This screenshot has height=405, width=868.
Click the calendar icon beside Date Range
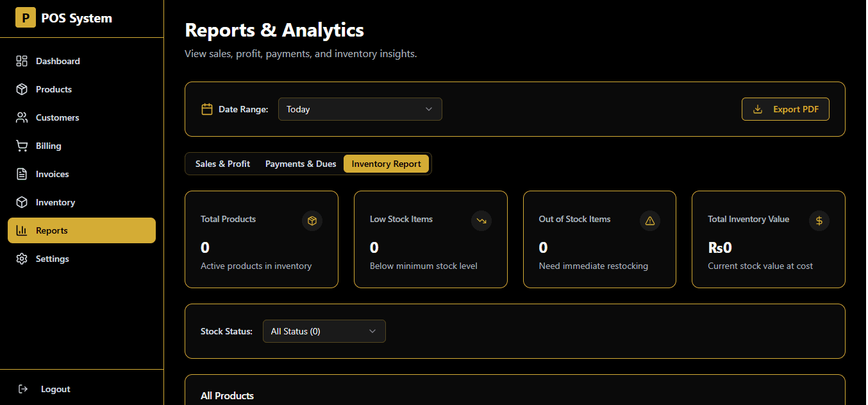coord(207,109)
